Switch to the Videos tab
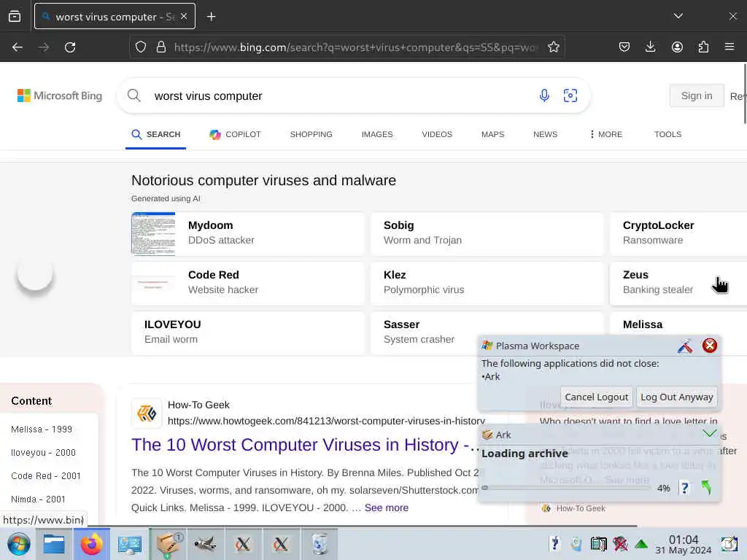Screen dimensions: 747x560 [x=437, y=135]
